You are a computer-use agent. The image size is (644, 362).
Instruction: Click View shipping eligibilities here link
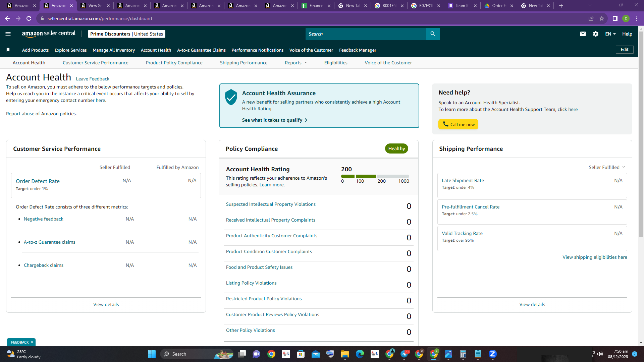[x=595, y=257]
